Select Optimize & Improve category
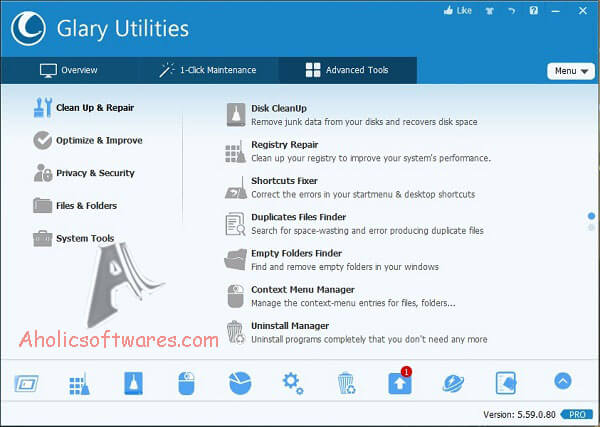 99,140
